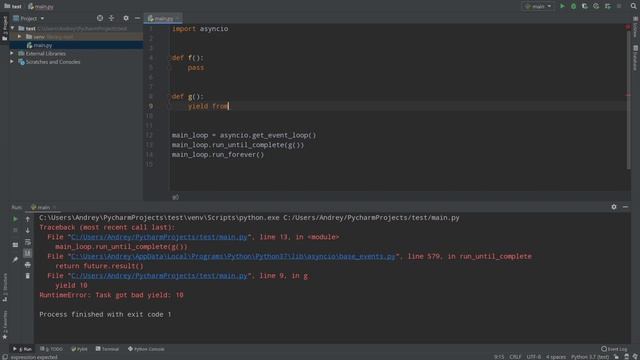Open Run panel gear settings
Image resolution: width=640 pixels, height=360 pixels.
614,207
